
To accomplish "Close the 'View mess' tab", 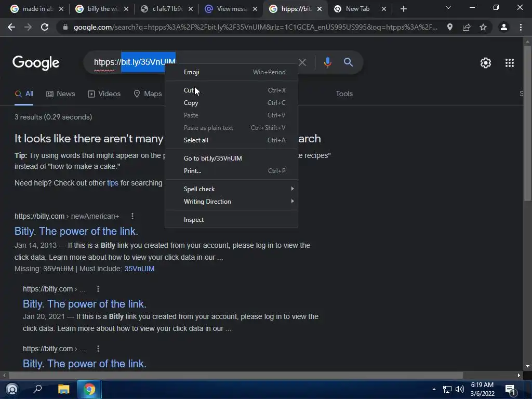I will click(x=255, y=9).
